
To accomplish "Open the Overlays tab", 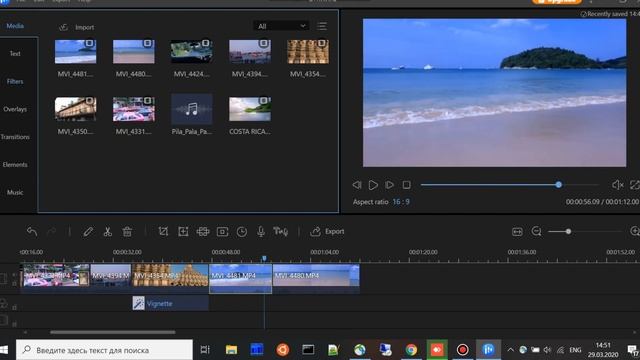I will 15,109.
